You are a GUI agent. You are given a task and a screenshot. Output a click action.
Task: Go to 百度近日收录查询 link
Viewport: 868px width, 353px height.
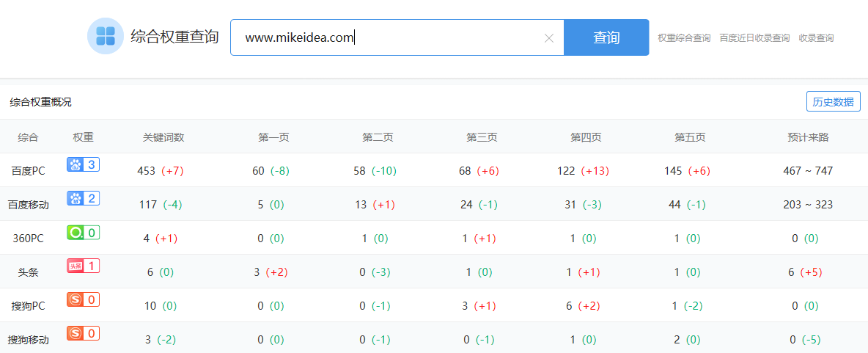754,38
